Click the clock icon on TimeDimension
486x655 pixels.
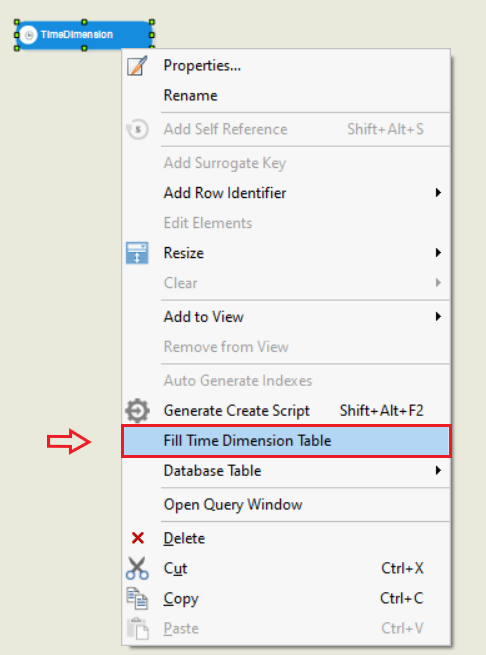(28, 35)
